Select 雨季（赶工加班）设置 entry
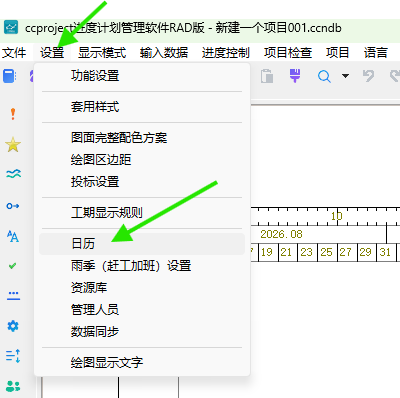 pyautogui.click(x=142, y=266)
